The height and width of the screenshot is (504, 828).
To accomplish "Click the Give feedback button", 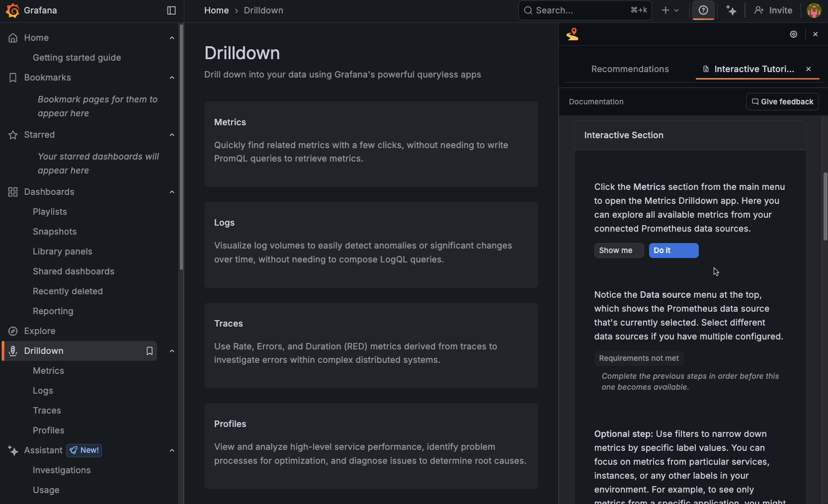I will click(782, 101).
